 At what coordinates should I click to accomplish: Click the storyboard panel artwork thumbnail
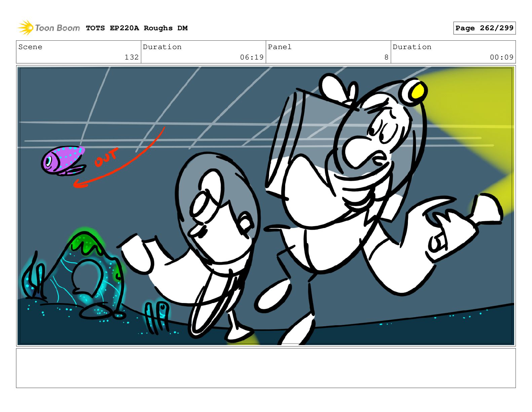click(266, 206)
